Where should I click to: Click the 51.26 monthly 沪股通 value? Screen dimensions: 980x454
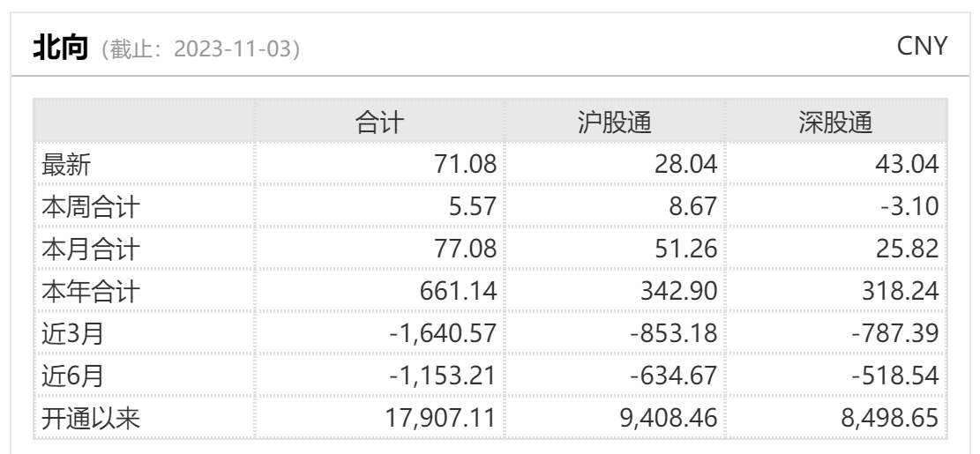tap(687, 250)
